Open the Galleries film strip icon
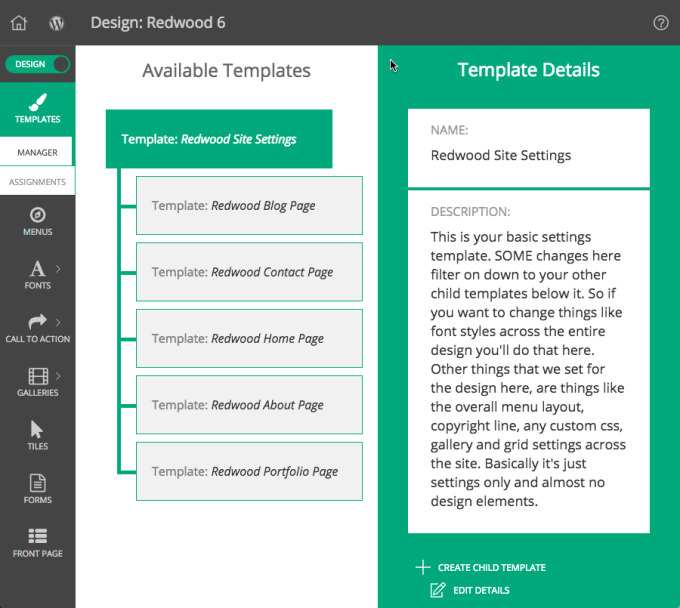 point(38,376)
